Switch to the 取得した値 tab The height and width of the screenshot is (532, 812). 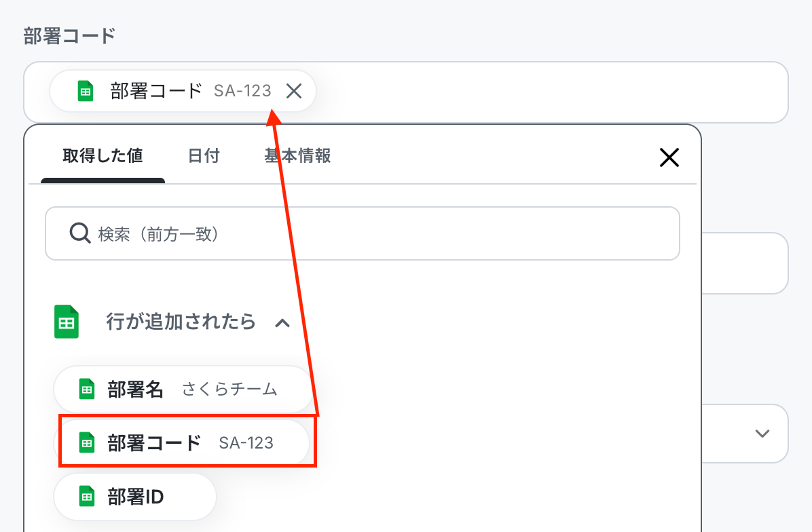coord(103,156)
